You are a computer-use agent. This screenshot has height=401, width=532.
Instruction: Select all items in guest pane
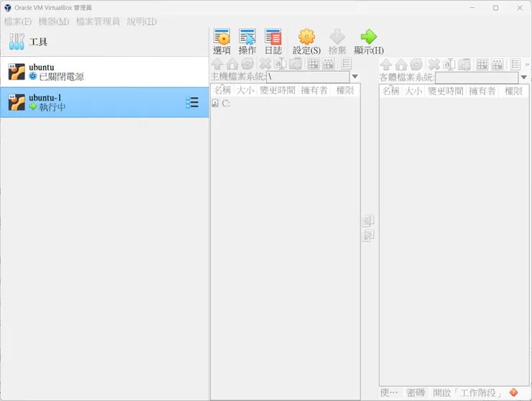482,64
